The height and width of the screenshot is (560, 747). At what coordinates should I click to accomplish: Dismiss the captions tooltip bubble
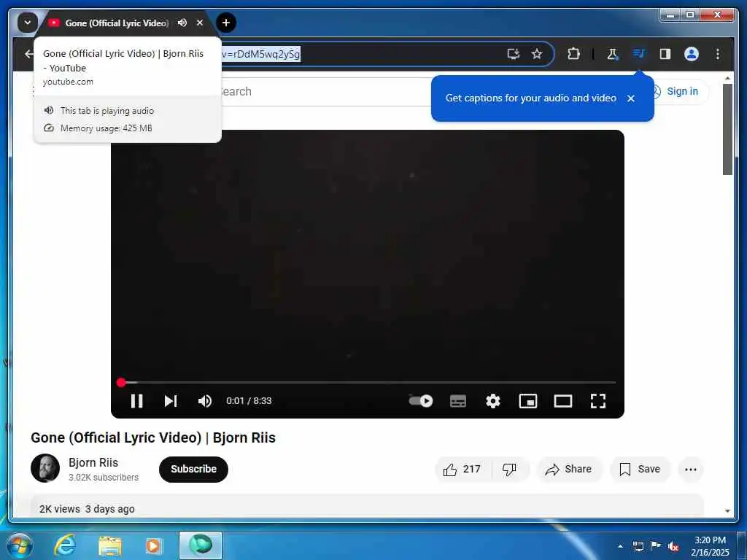pyautogui.click(x=631, y=98)
